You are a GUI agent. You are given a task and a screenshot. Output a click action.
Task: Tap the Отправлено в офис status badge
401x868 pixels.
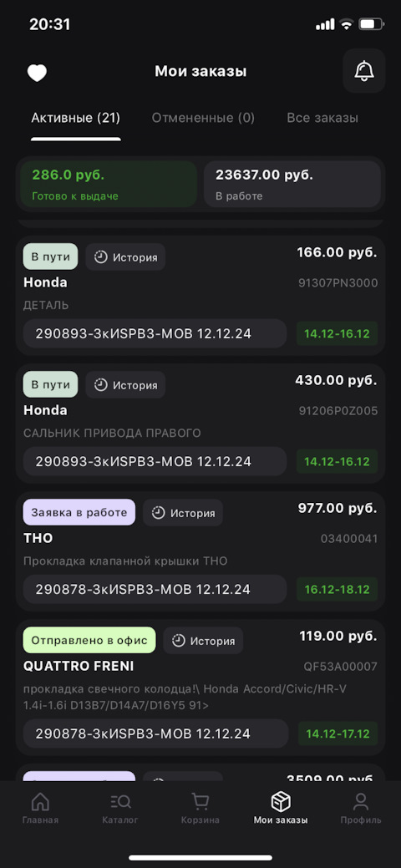pos(89,641)
